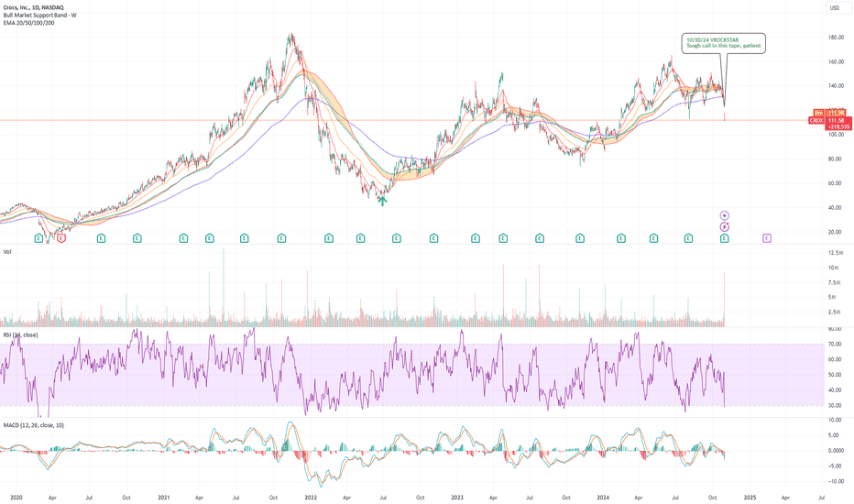Click the red earnings marker near April 2020
The height and width of the screenshot is (504, 854).
(61, 238)
